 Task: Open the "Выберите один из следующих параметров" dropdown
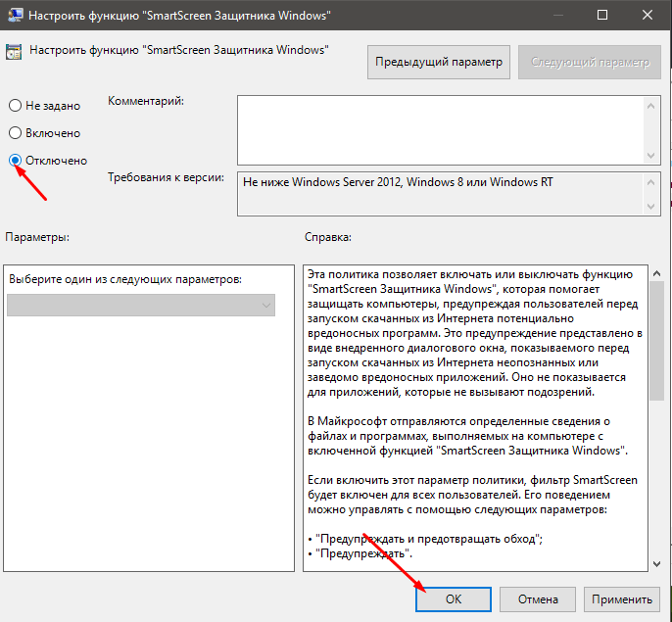[x=141, y=306]
